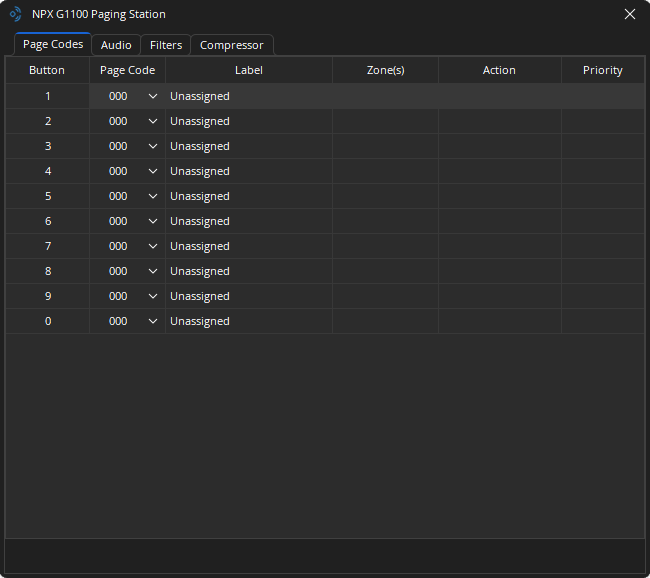The width and height of the screenshot is (650, 578).
Task: Click the Button column header
Action: (47, 70)
